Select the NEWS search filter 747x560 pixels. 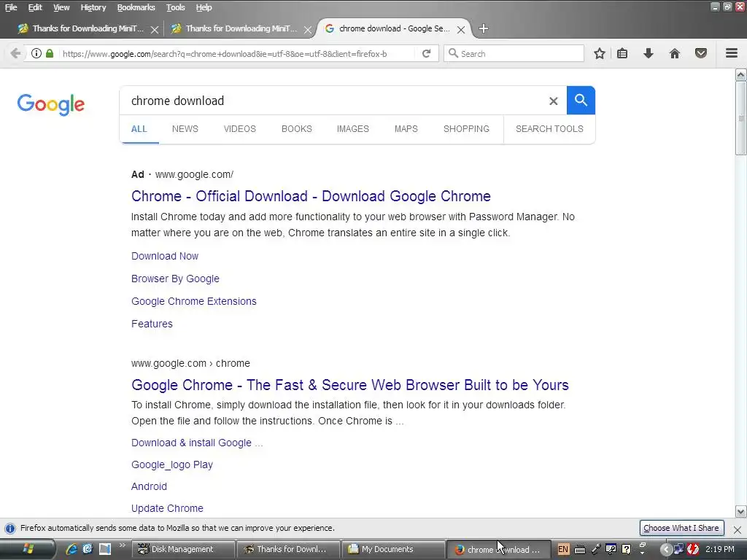185,128
